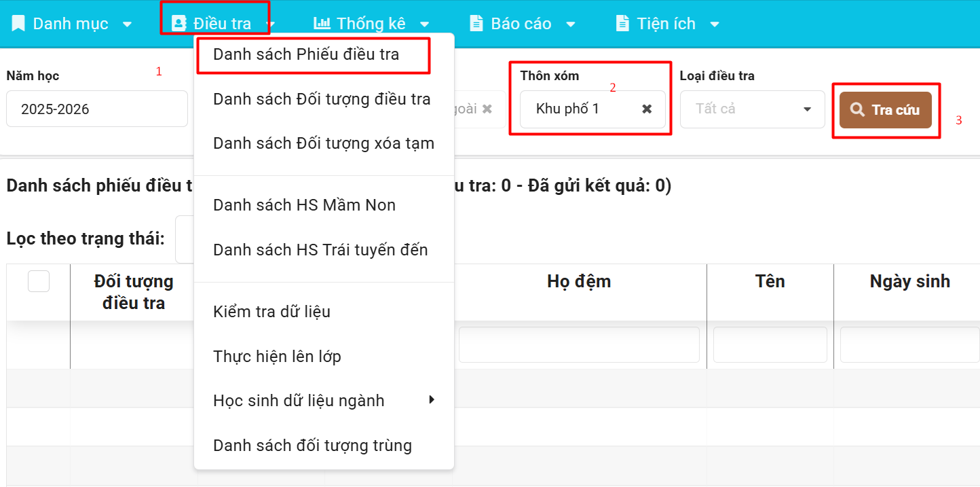980x487 pixels.
Task: Click the document icon beside Tiện ích
Action: point(622,23)
